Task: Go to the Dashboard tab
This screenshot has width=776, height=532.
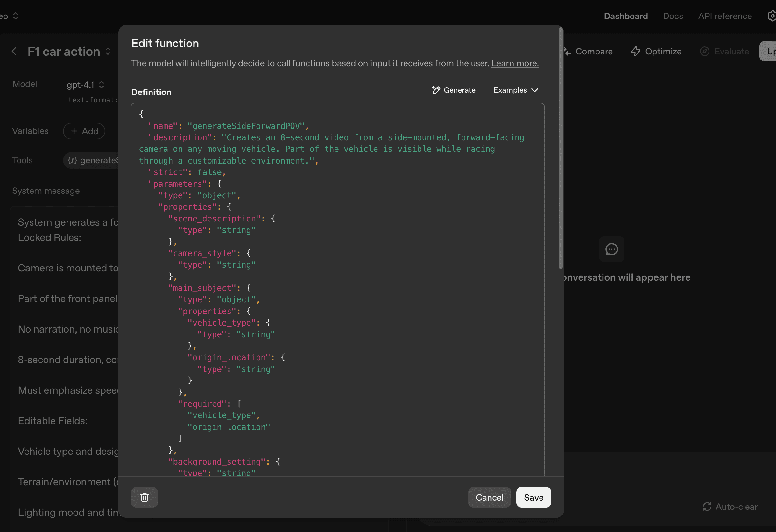Action: point(625,16)
